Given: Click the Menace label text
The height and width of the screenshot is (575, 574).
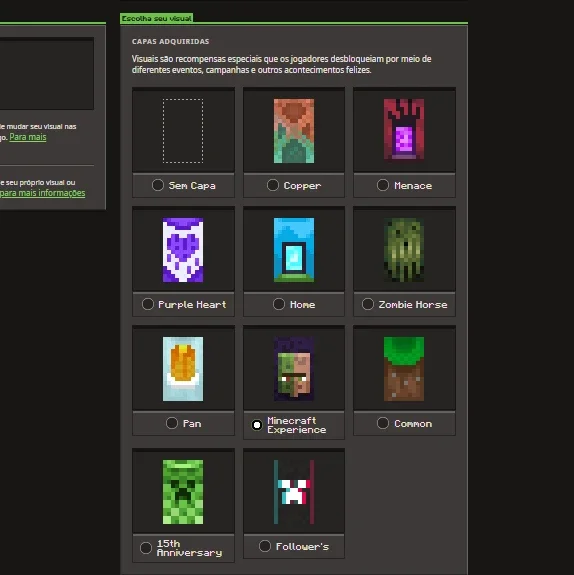Looking at the screenshot, I should click(413, 186).
